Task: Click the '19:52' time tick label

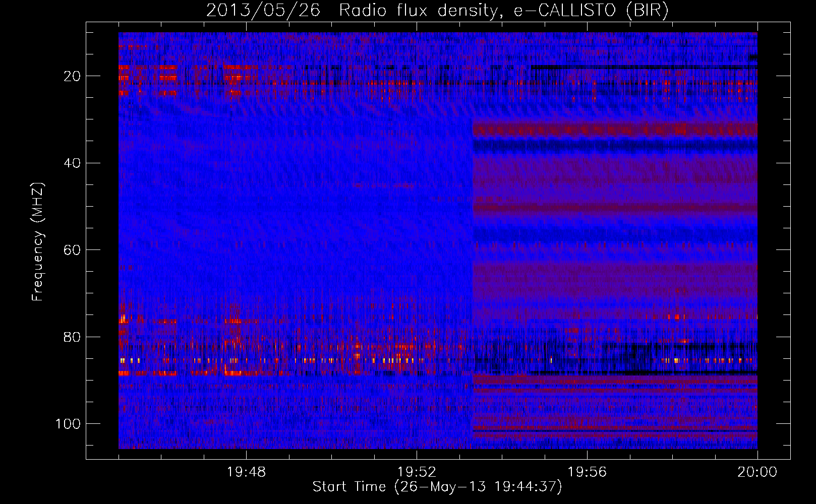Action: (x=417, y=472)
